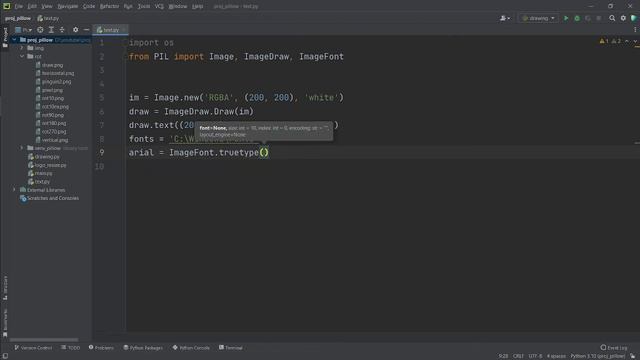Click the weak warning indicator showing 2
Image resolution: width=640 pixels, height=360 pixels.
coord(616,41)
